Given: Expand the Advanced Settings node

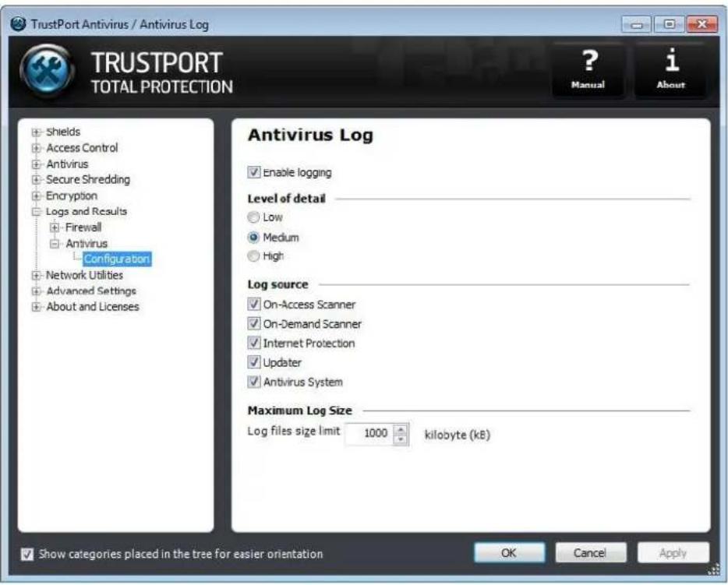Looking at the screenshot, I should (x=36, y=291).
